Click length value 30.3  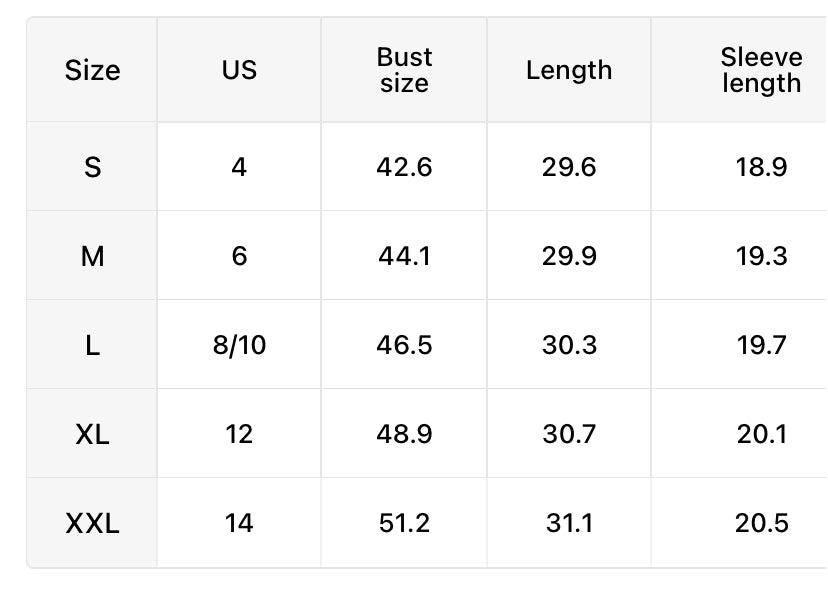pos(569,345)
